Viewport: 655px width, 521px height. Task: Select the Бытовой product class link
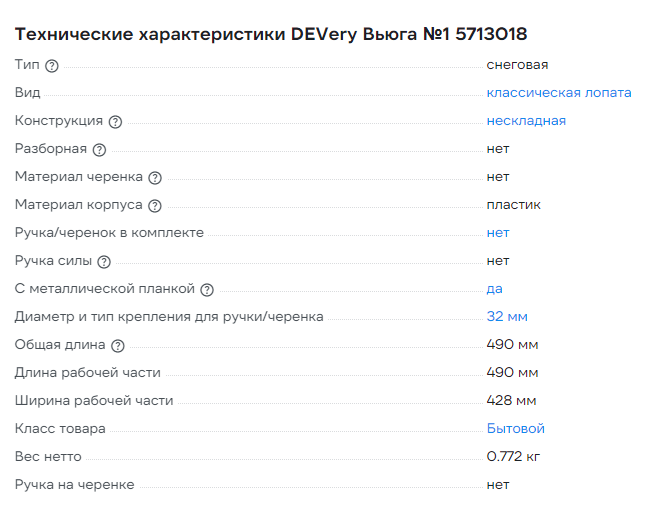point(515,429)
